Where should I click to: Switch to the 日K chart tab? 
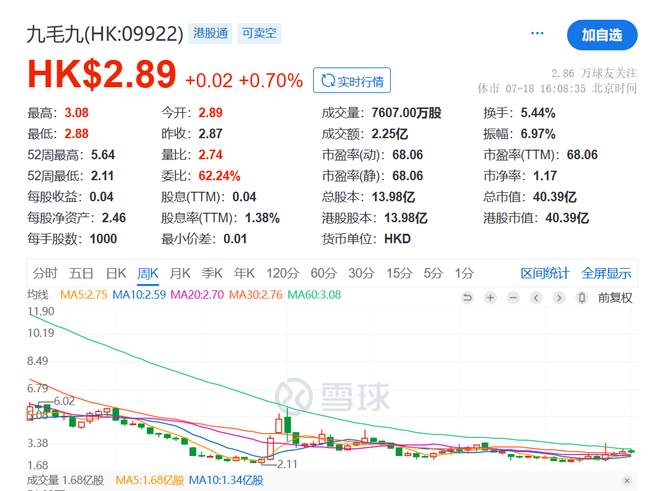point(116,273)
